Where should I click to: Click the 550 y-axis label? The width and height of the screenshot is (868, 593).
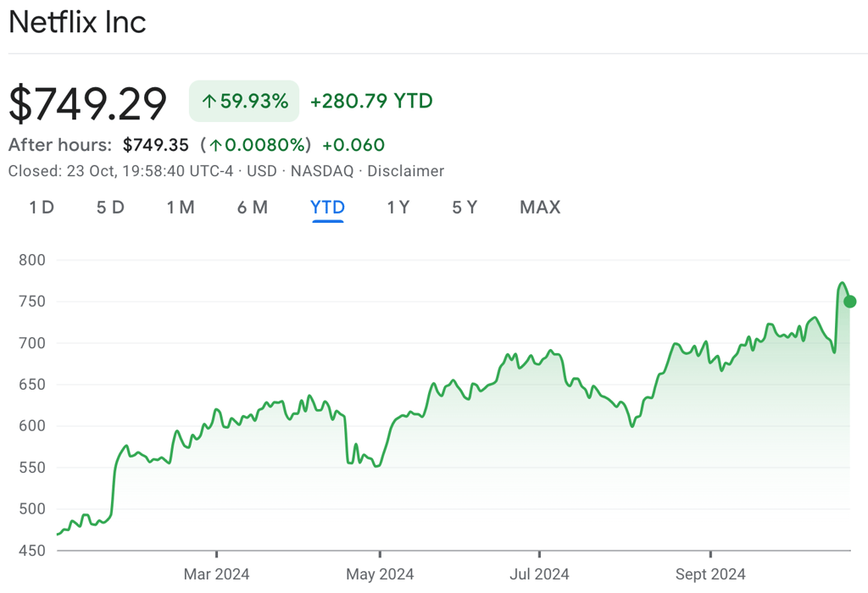[x=32, y=468]
